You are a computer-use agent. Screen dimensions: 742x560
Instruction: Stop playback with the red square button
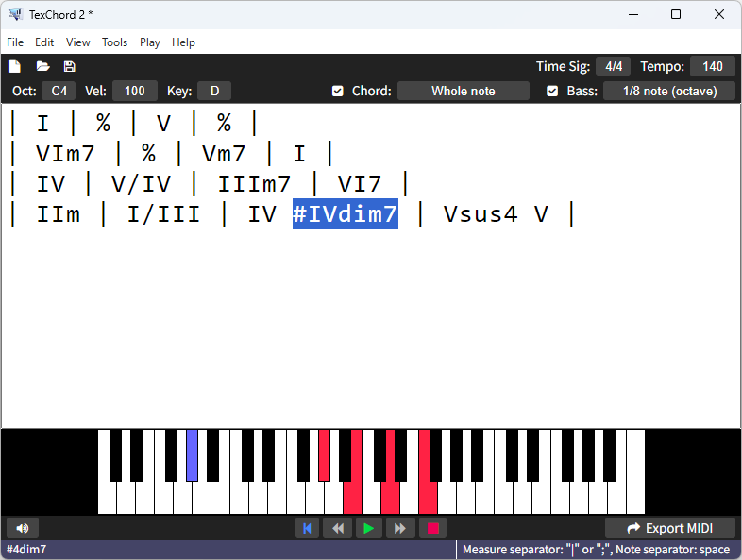(x=433, y=528)
